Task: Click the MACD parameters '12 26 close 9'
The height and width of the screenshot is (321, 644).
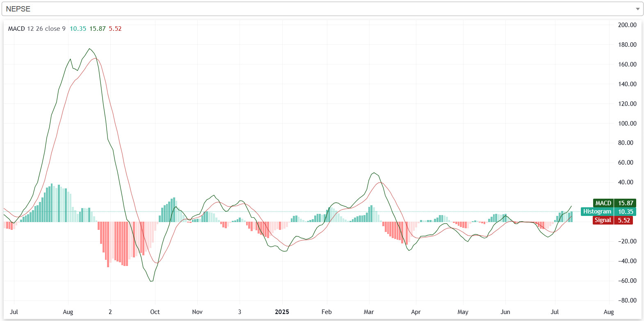Action: (x=46, y=29)
